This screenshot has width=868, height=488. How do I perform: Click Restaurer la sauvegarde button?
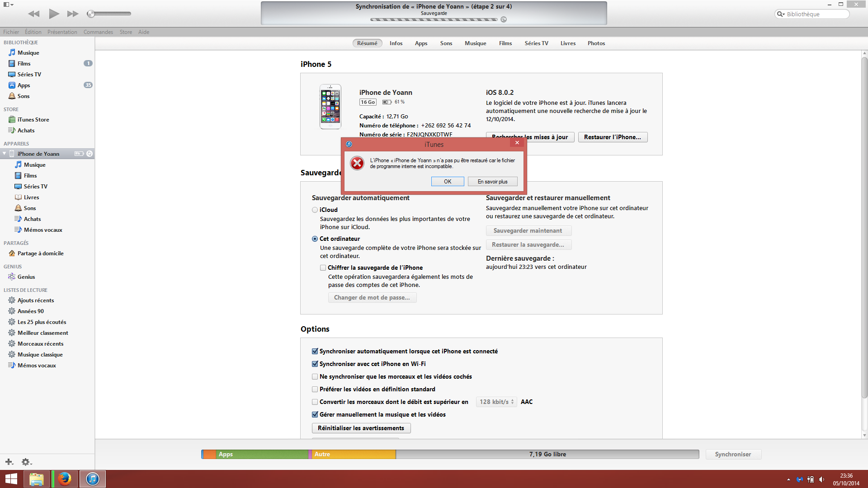(x=528, y=245)
